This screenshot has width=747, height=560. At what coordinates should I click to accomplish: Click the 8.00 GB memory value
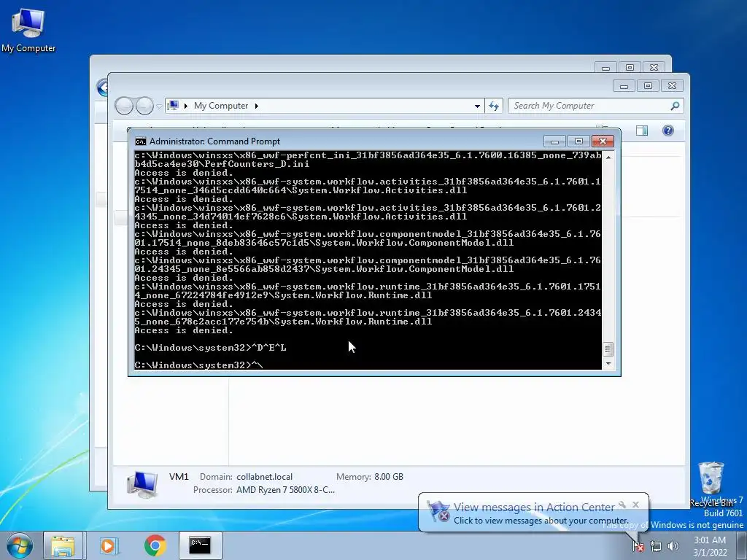389,477
